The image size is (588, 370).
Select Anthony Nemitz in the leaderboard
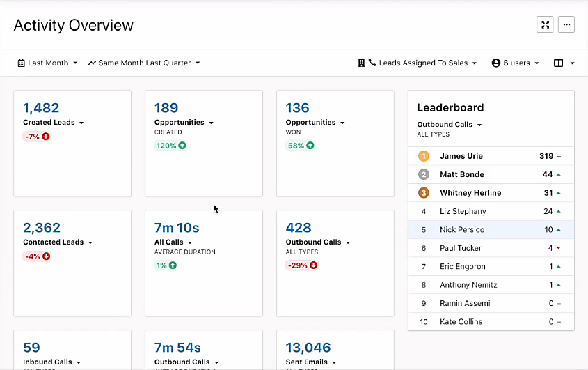click(x=491, y=285)
